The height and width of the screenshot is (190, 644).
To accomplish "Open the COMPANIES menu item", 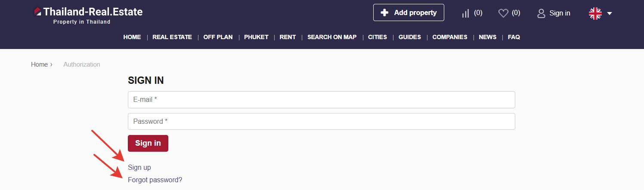I will click(x=450, y=37).
